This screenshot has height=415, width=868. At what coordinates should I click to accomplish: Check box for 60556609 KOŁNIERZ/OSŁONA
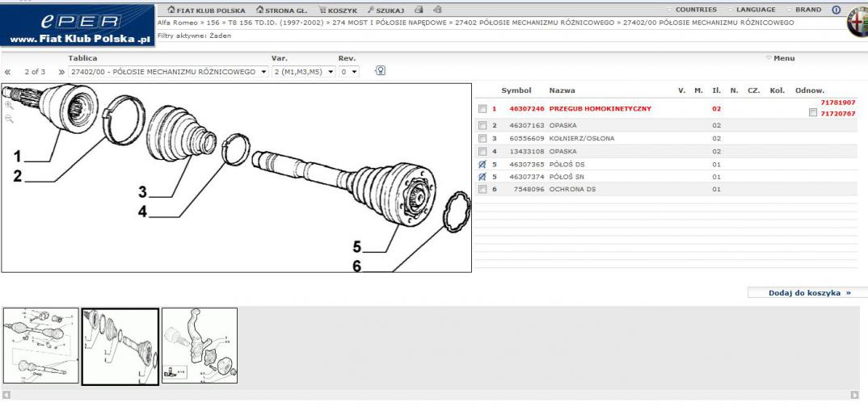pos(482,138)
